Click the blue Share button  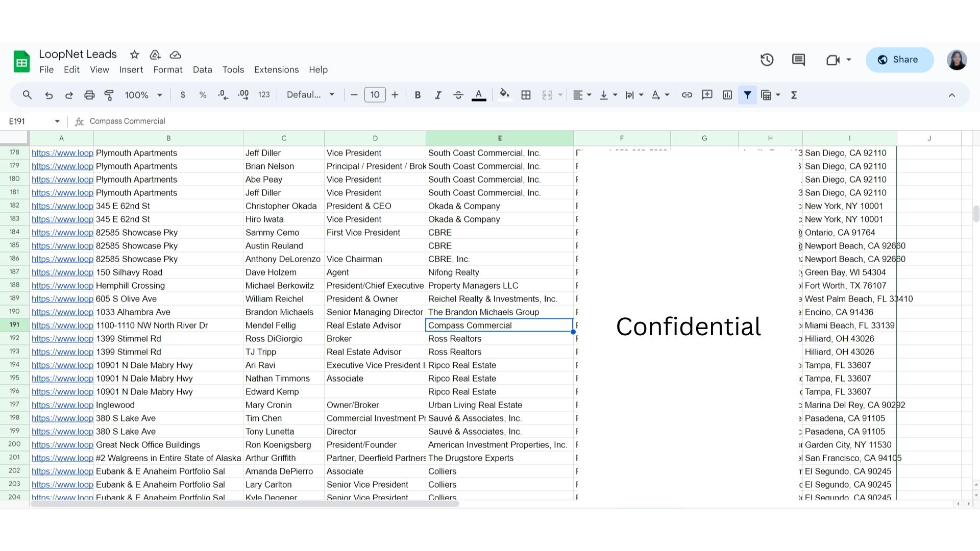pyautogui.click(x=899, y=60)
